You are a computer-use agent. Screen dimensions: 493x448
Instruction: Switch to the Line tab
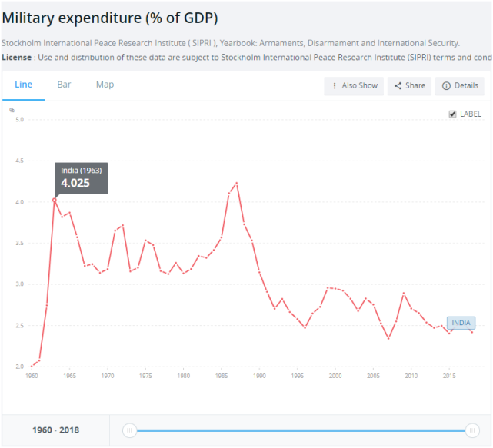(24, 85)
